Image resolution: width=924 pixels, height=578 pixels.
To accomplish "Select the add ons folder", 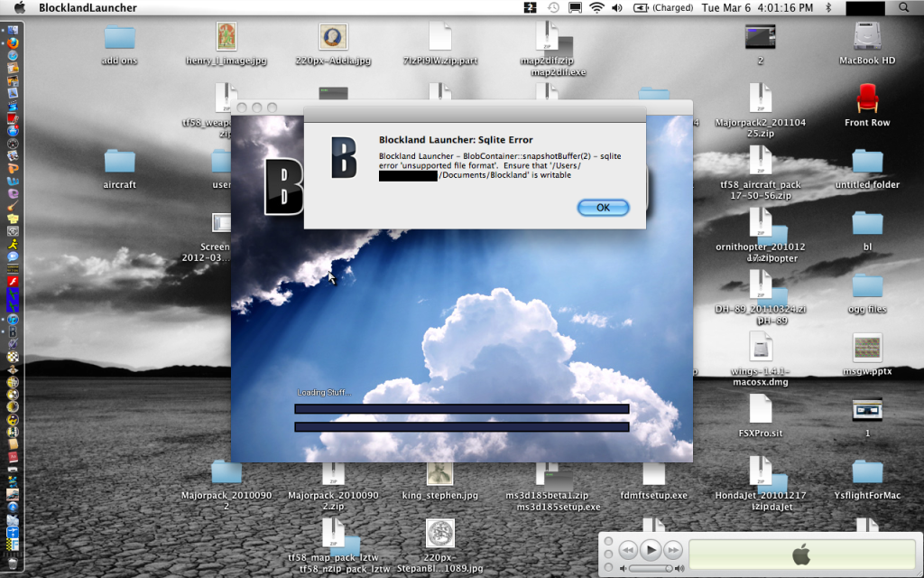I will [119, 38].
